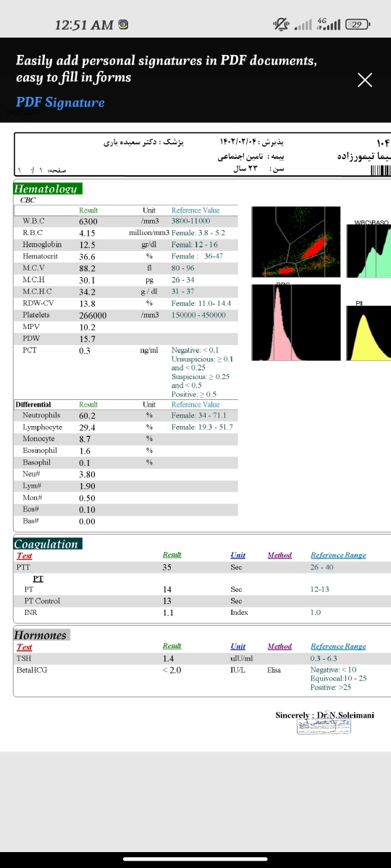Screen dimensions: 391x868
Task: Tap the 4G signal strength icon
Action: (x=330, y=25)
